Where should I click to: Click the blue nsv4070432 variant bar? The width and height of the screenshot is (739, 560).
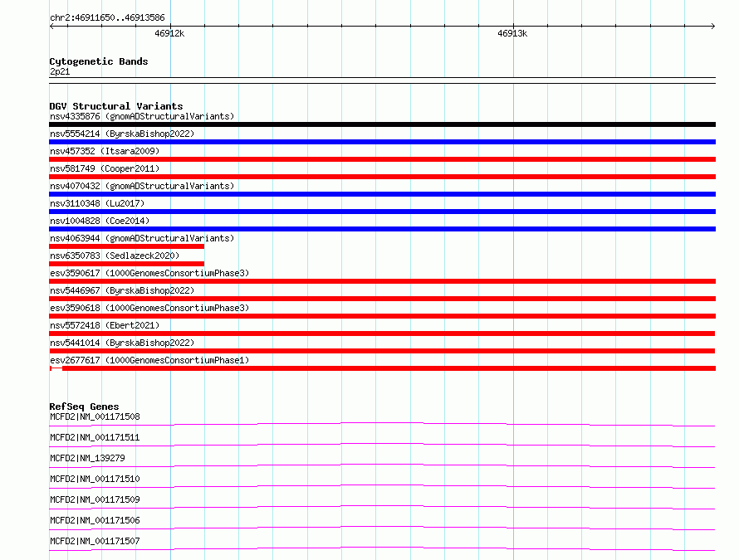point(382,194)
